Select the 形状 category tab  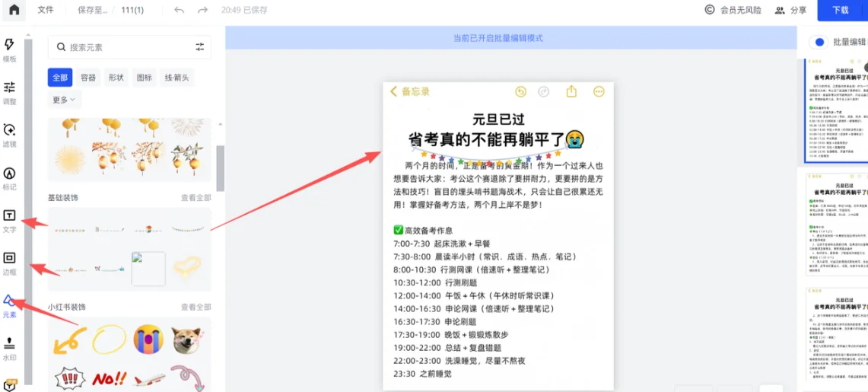click(116, 78)
